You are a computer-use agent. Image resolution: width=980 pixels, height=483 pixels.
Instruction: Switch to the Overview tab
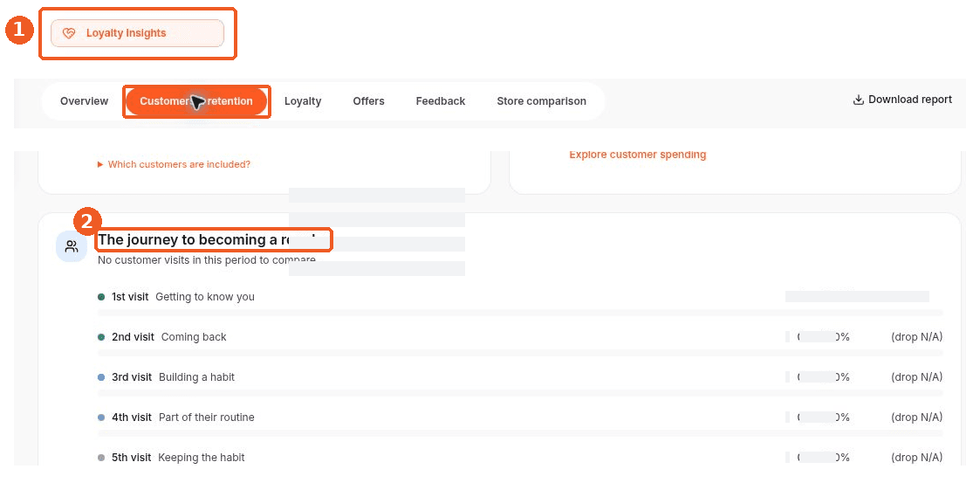(84, 101)
